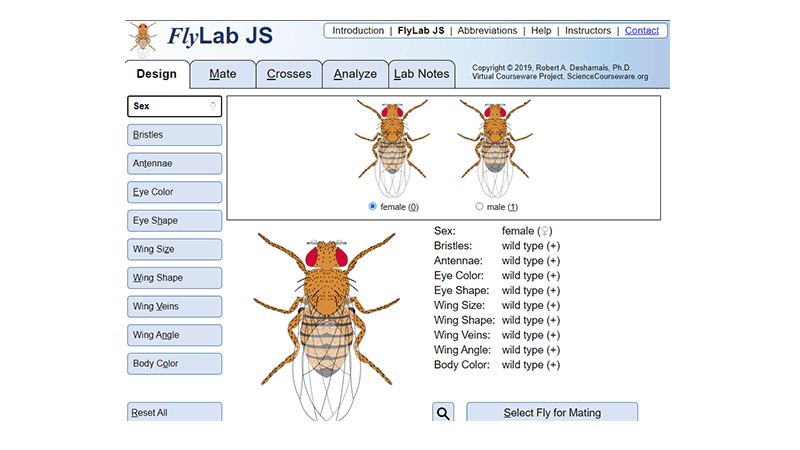Click the magnifying glass zoom icon
800x450 pixels.
pyautogui.click(x=444, y=413)
